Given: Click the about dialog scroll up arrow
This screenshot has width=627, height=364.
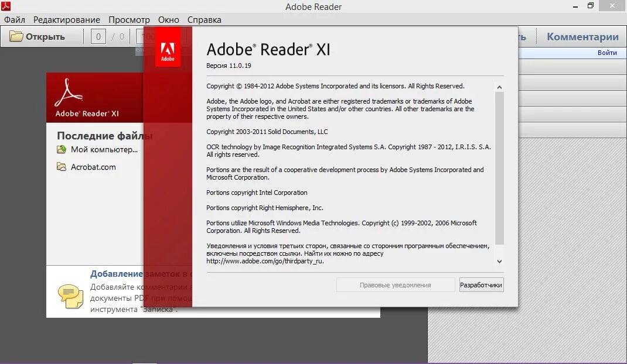Looking at the screenshot, I should [499, 87].
